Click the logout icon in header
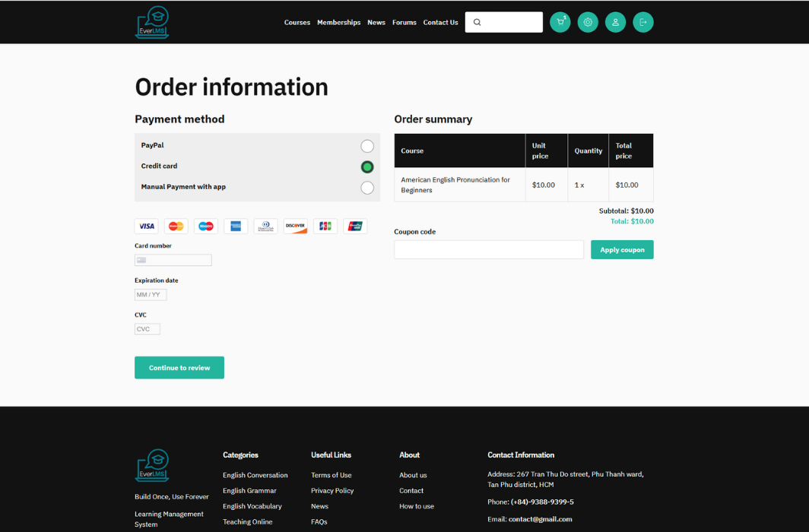 point(642,22)
